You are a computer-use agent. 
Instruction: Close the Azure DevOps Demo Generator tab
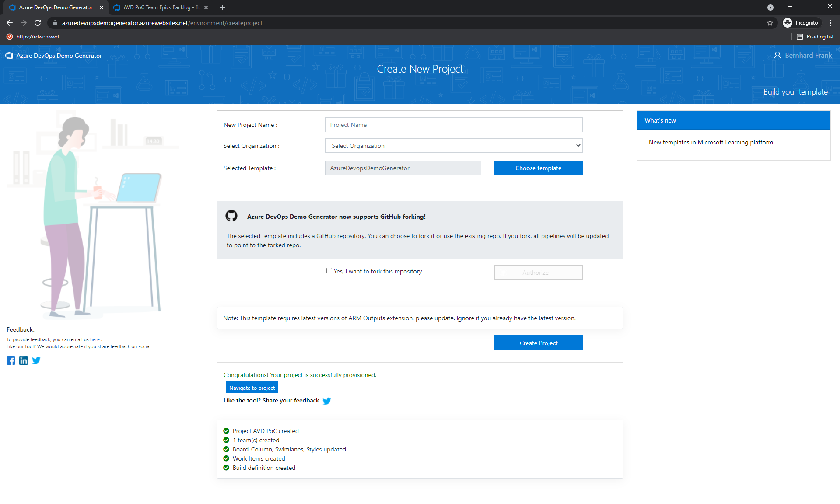[101, 7]
